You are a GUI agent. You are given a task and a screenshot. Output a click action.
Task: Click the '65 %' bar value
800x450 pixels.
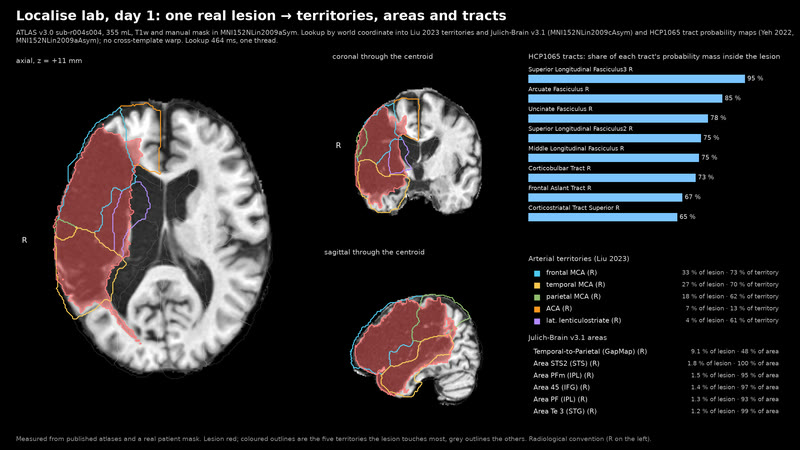687,217
